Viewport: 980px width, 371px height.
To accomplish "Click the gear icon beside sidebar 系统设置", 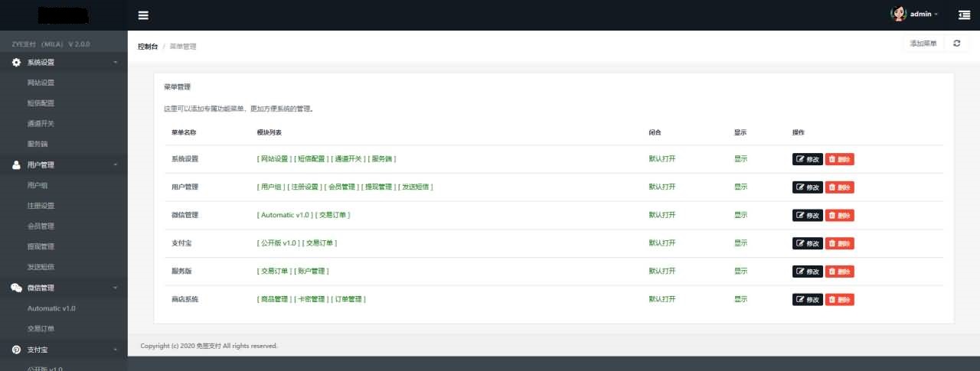I will pos(16,63).
